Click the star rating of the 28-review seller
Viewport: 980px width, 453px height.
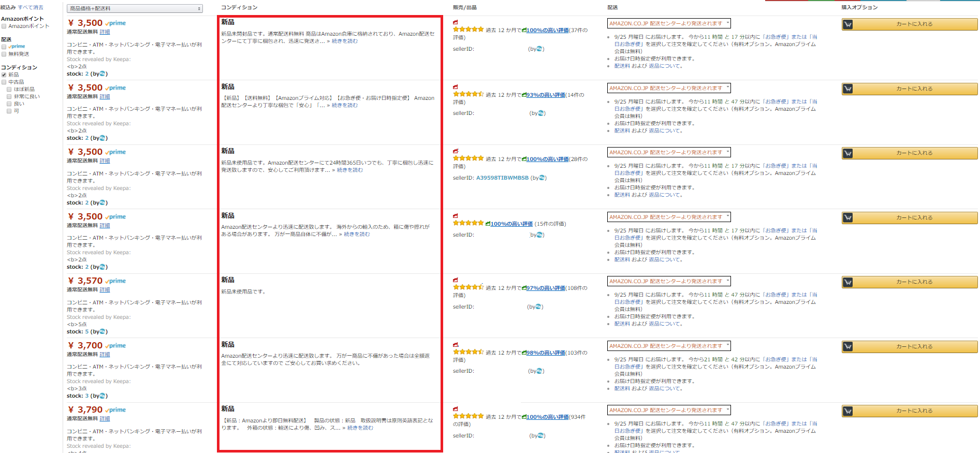pos(469,158)
